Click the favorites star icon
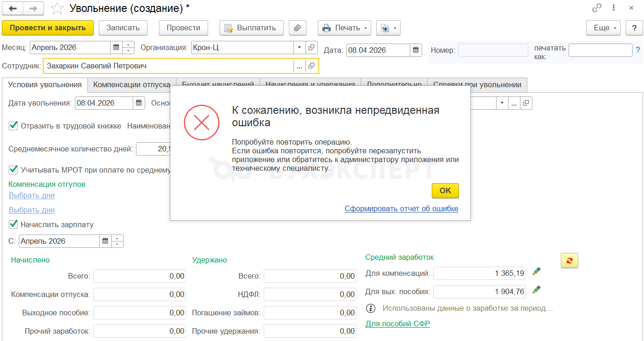The height and width of the screenshot is (341, 644). pos(57,8)
